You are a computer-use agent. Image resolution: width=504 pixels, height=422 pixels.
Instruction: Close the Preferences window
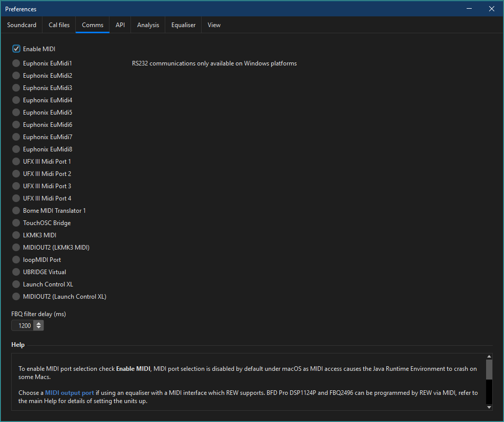click(x=491, y=9)
